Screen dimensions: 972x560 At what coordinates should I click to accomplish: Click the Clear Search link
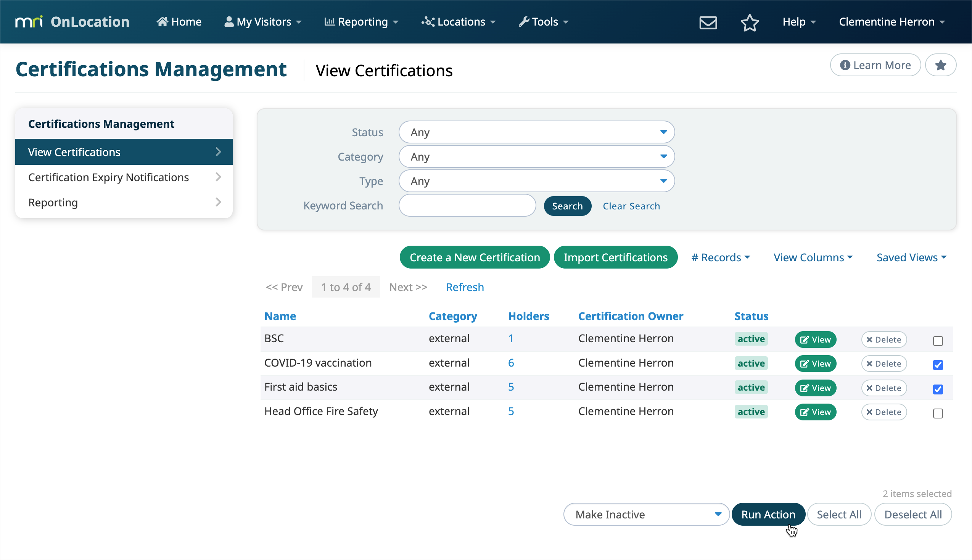pos(631,206)
